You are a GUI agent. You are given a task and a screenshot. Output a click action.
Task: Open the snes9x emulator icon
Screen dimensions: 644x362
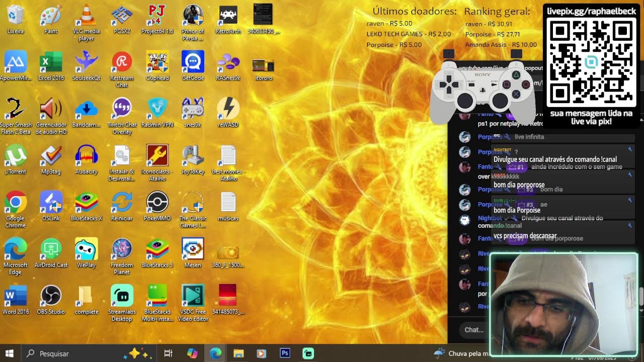pos(193,113)
